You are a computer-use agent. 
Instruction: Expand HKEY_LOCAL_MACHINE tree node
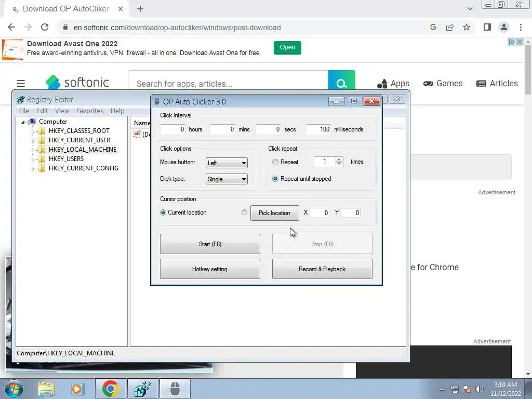tap(33, 150)
